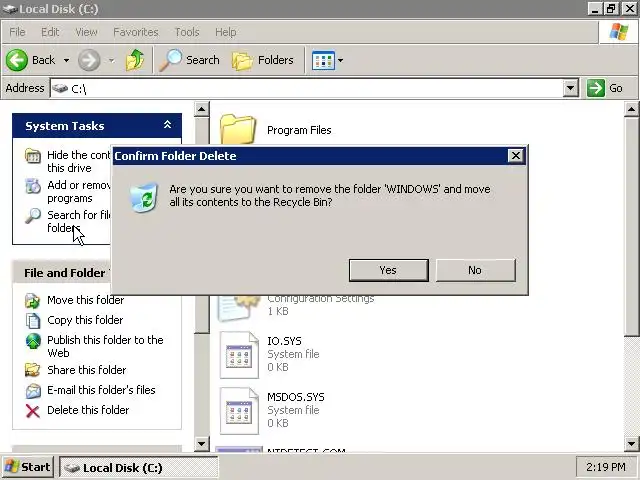The image size is (640, 480).
Task: Open the Favorites menu
Action: click(136, 32)
